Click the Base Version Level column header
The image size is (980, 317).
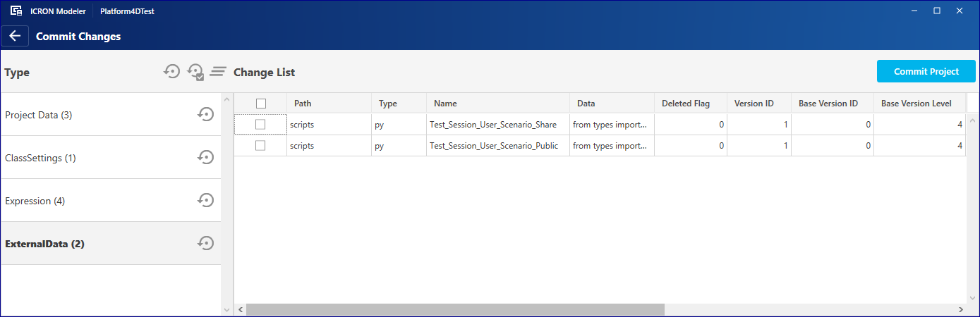point(920,103)
